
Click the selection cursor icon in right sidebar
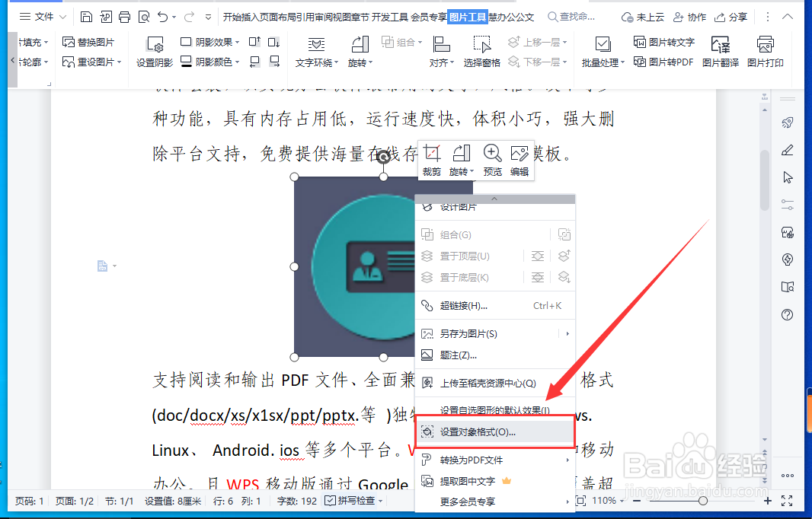coord(787,177)
